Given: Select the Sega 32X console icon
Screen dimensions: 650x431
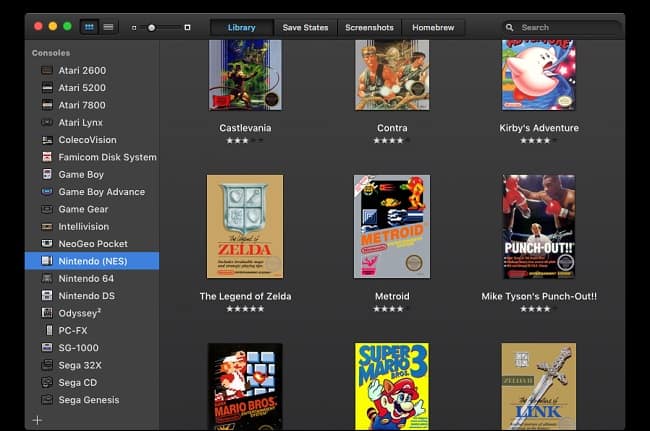Looking at the screenshot, I should point(47,365).
